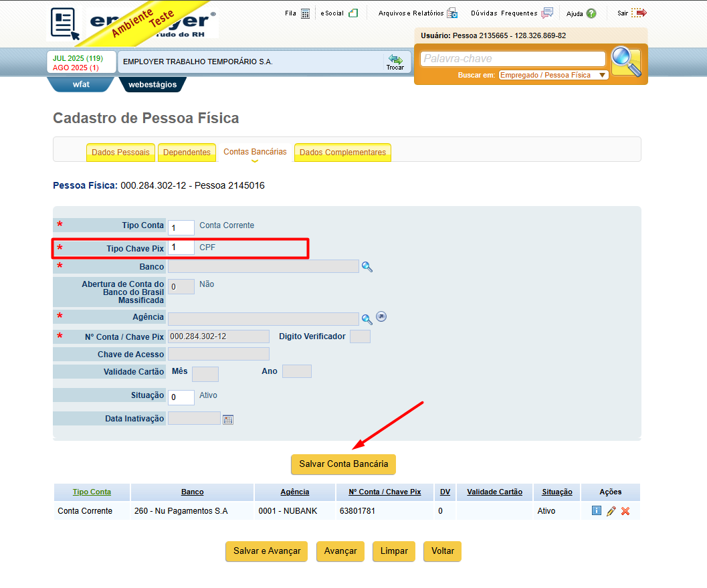Search banks with Banco magnifier icon
This screenshot has height=588, width=707.
click(x=367, y=267)
